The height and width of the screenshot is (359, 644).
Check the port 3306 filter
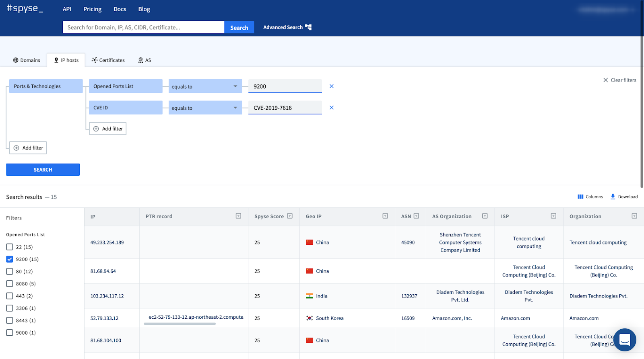10,308
